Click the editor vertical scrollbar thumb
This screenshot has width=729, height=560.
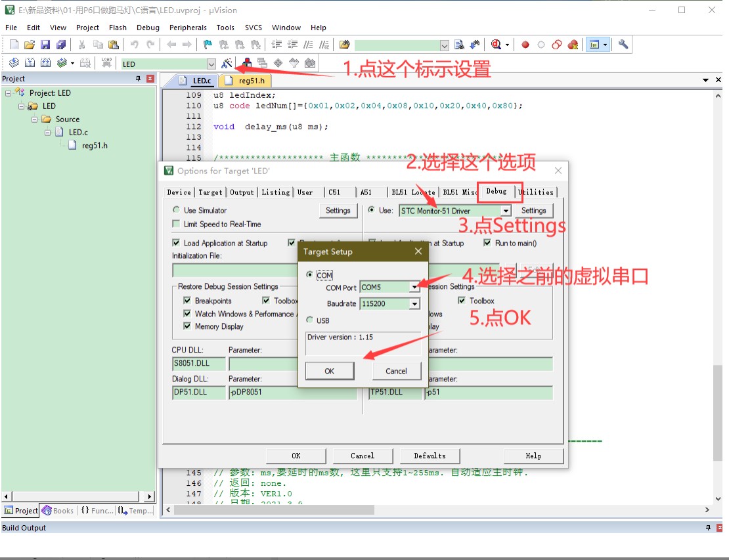pos(718,413)
